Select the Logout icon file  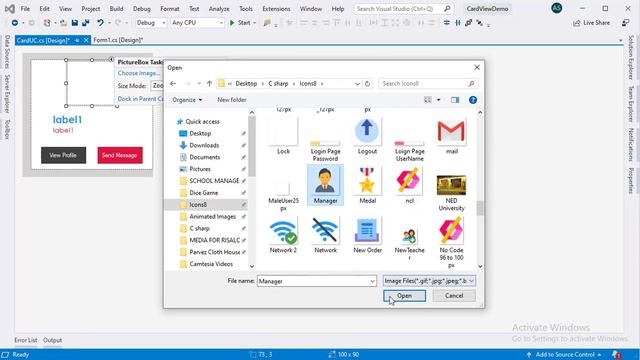367,136
